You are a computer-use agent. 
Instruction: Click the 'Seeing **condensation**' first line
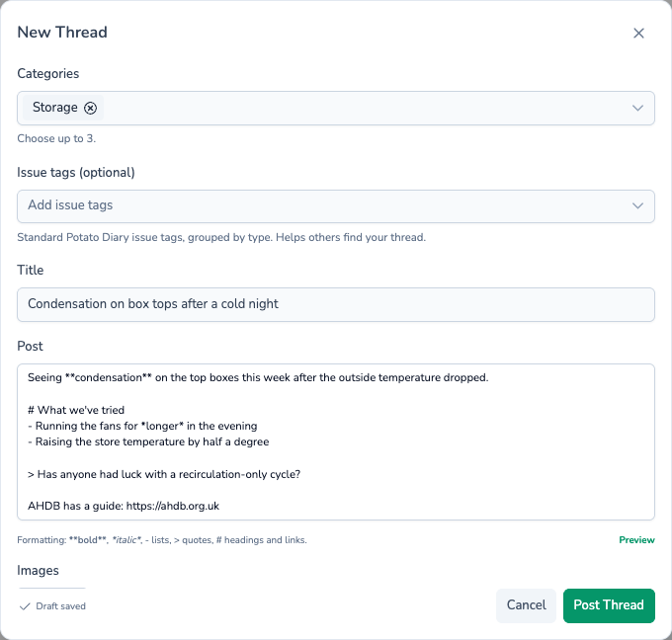[x=258, y=377]
